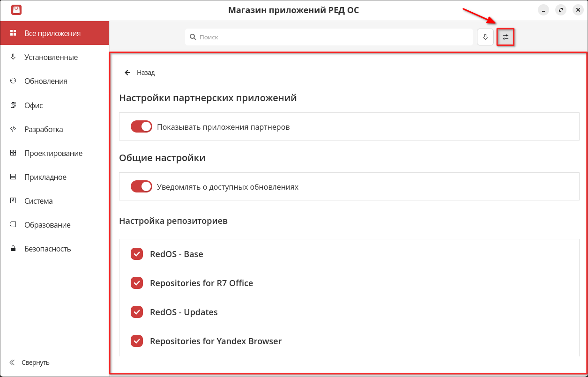588x377 pixels.
Task: Open the downloads arrow icon beside search
Action: pos(485,37)
